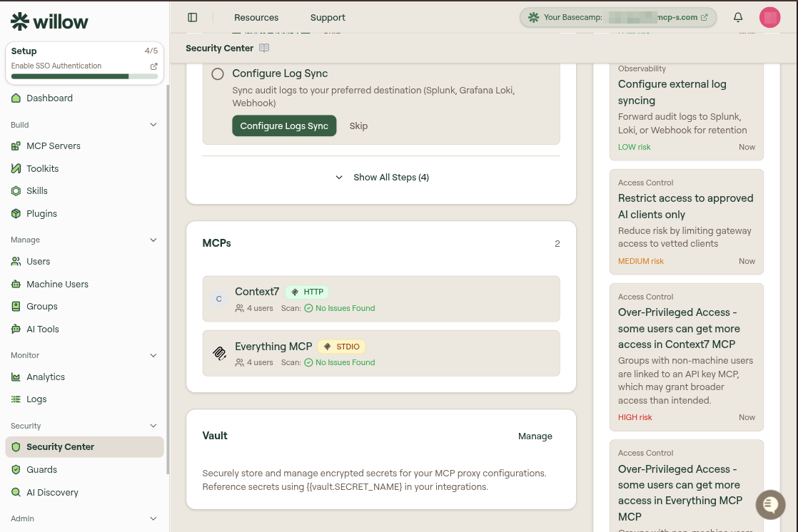Open Restrict access to approved AI clients card
798x532 pixels.
[x=686, y=222]
